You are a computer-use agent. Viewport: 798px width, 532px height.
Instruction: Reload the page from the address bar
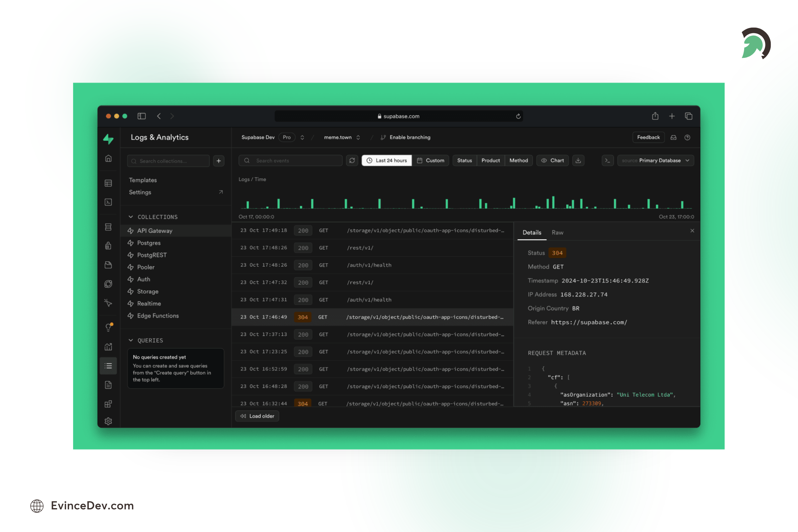click(518, 116)
